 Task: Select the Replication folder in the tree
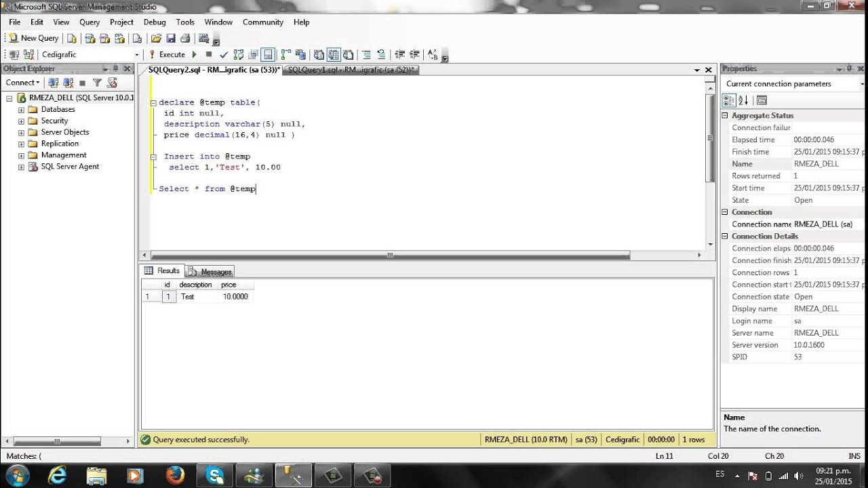(54, 144)
